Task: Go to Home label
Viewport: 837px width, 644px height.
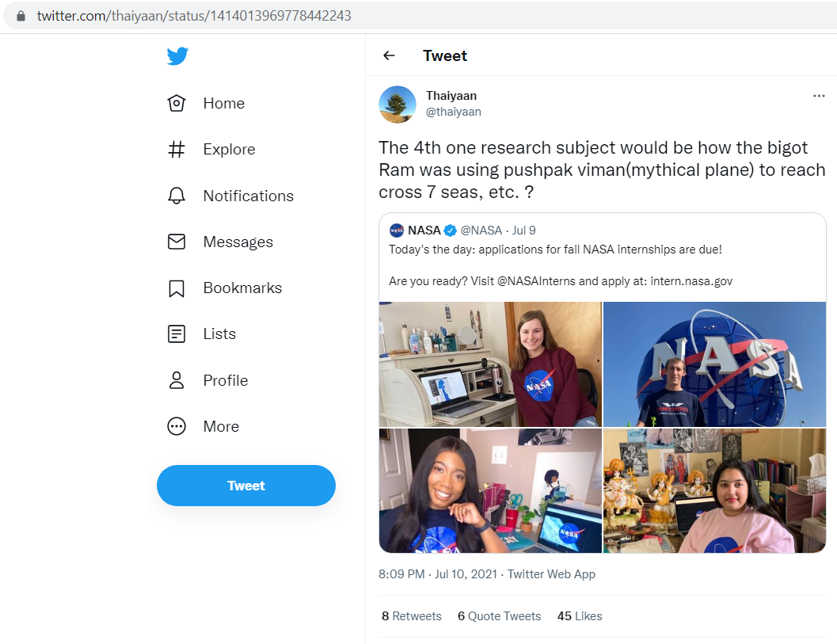Action: pyautogui.click(x=223, y=104)
